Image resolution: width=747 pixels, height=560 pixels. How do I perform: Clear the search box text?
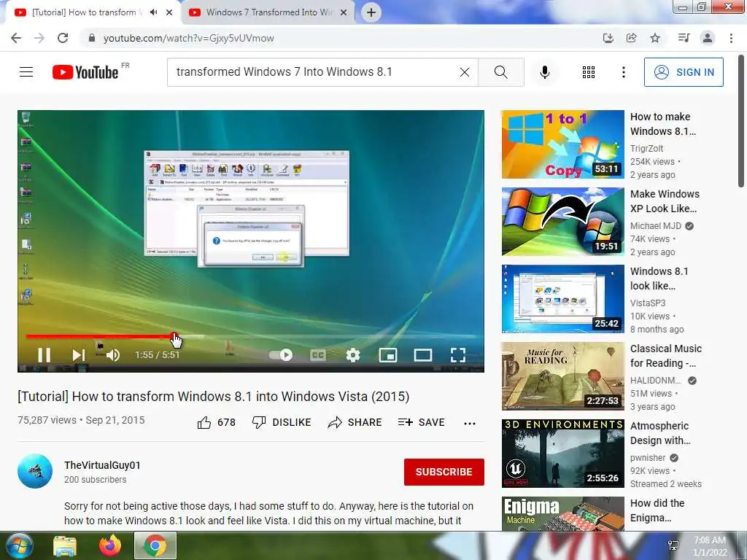[465, 72]
